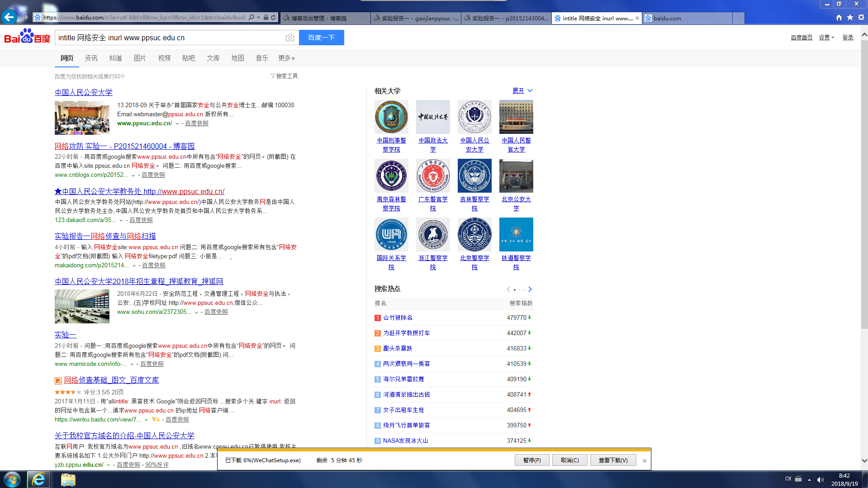Open File Explorer from the taskbar
868x488 pixels.
click(68, 479)
